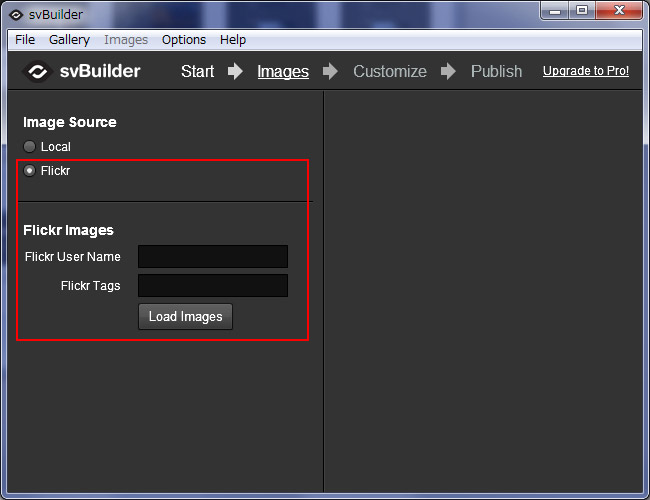The image size is (650, 500).
Task: Select the Flickr image source radio button
Action: click(x=29, y=170)
